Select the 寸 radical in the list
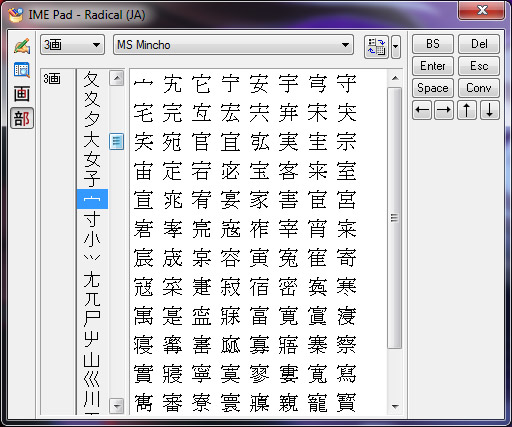 [x=92, y=219]
